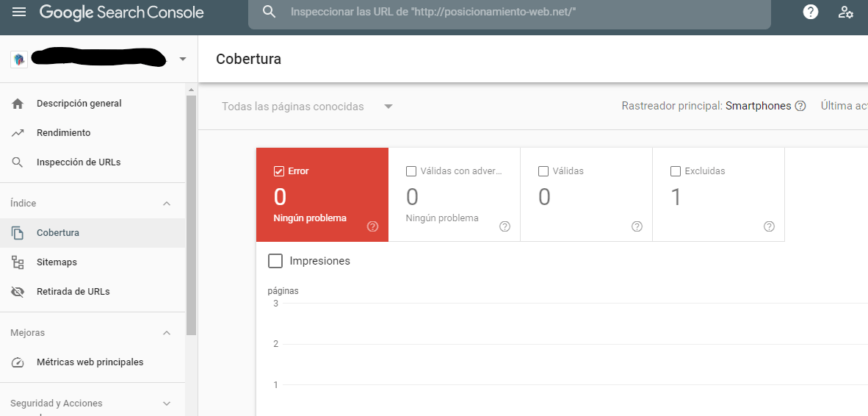This screenshot has width=868, height=416.
Task: Click the sitemap tree icon
Action: (18, 262)
